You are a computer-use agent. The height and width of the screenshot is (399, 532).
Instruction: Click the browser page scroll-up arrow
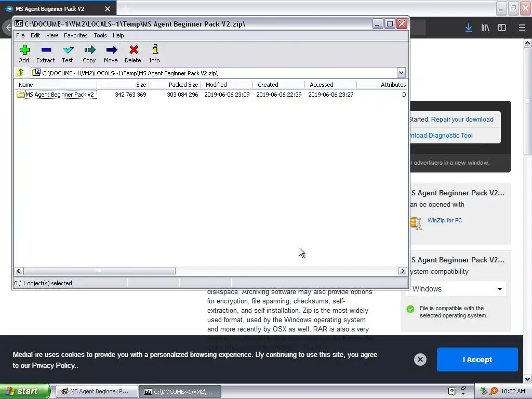pos(528,43)
